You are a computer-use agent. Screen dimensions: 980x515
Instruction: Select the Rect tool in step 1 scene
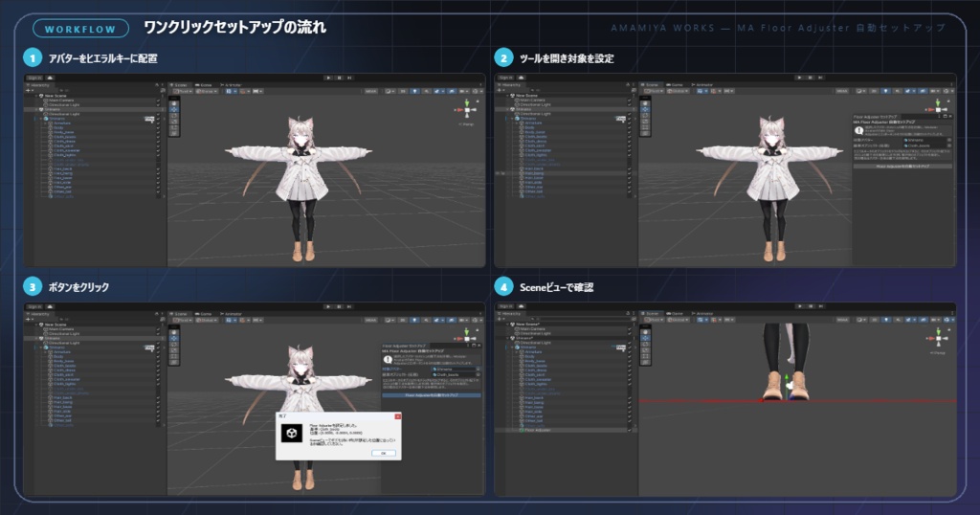click(x=174, y=127)
